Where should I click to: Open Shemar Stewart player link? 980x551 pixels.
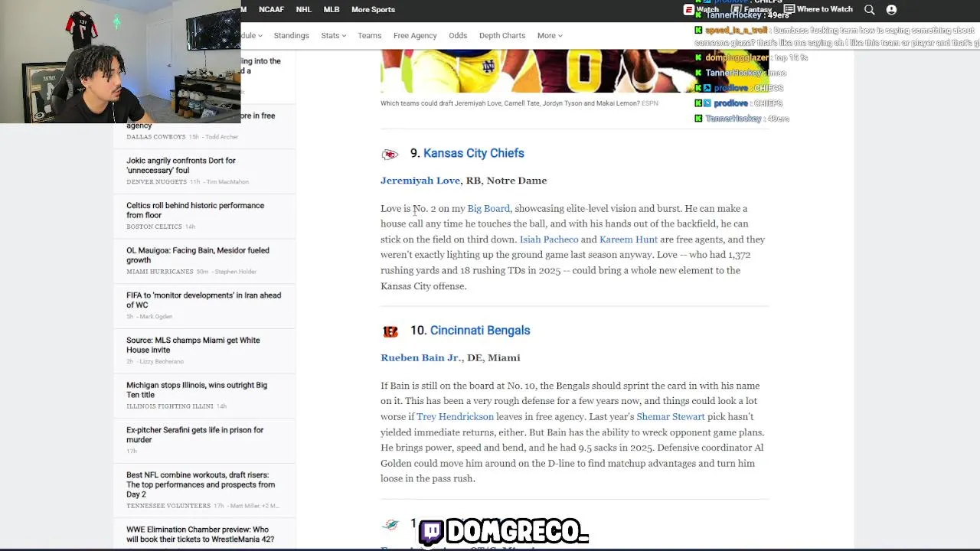coord(671,417)
